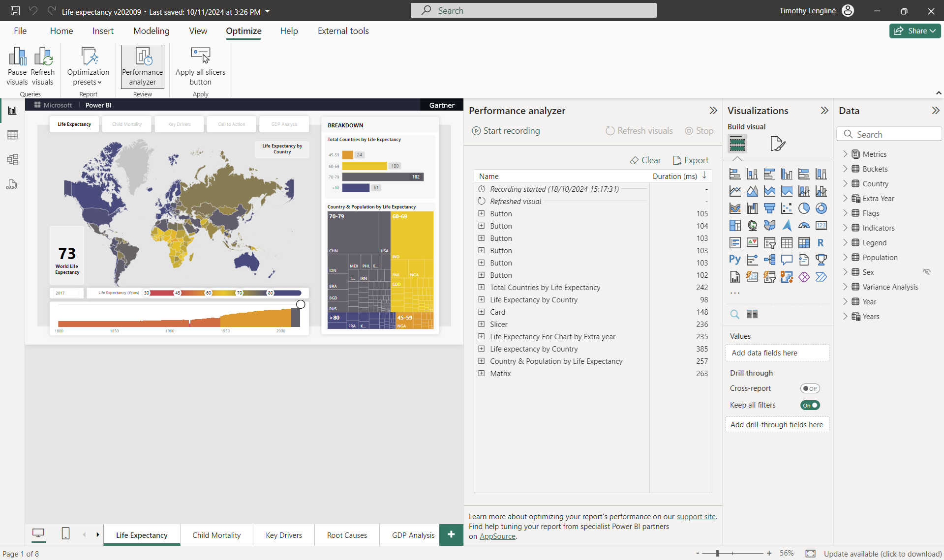Screen dimensions: 944x560
Task: Pick the waterfall chart visual
Action: point(752,208)
